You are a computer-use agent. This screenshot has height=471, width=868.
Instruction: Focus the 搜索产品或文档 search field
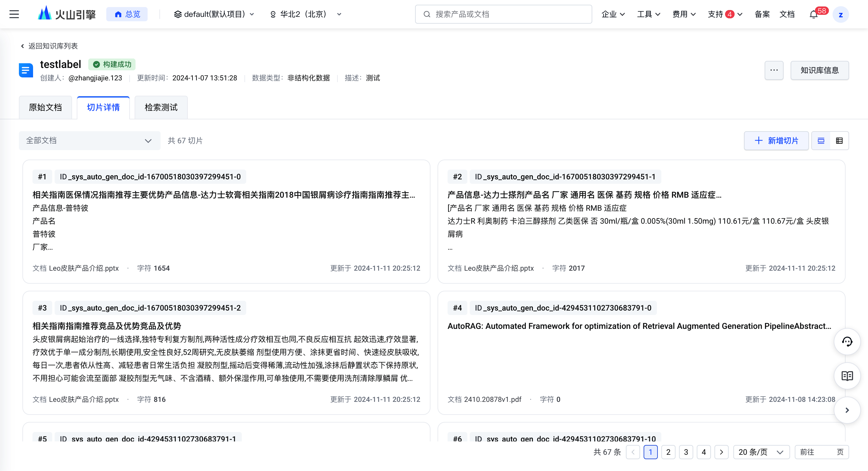[503, 14]
